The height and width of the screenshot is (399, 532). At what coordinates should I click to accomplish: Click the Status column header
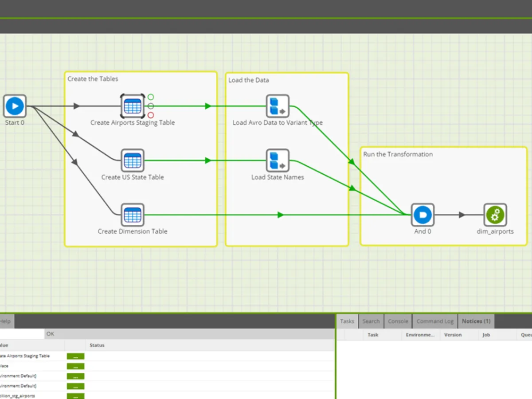pos(97,345)
